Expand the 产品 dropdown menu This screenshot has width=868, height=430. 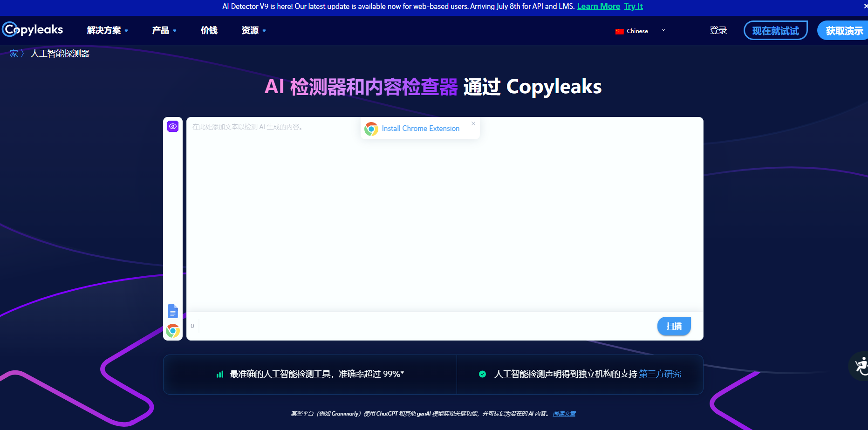164,30
